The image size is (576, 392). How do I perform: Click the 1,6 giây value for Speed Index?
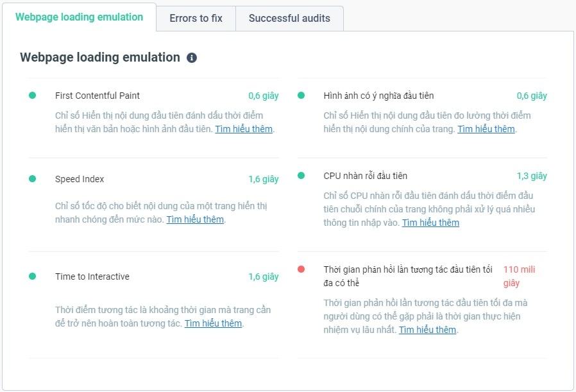click(264, 179)
